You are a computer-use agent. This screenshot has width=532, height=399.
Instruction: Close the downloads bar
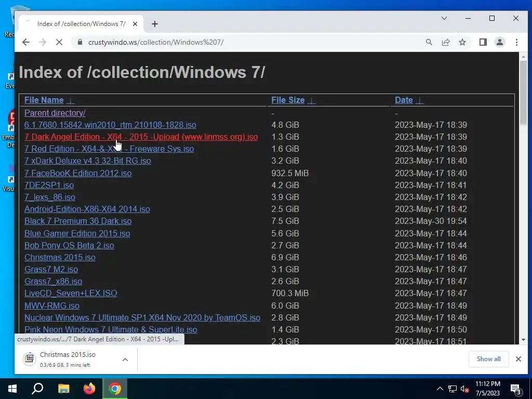pos(518,359)
